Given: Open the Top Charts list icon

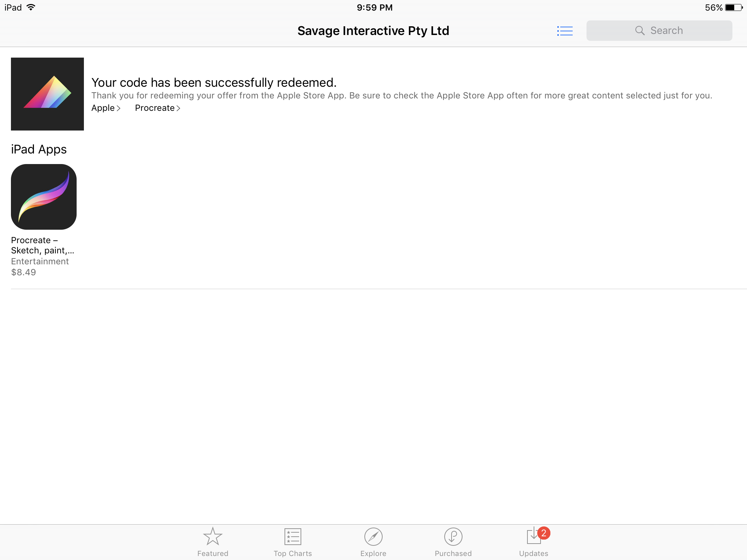Looking at the screenshot, I should [x=293, y=536].
